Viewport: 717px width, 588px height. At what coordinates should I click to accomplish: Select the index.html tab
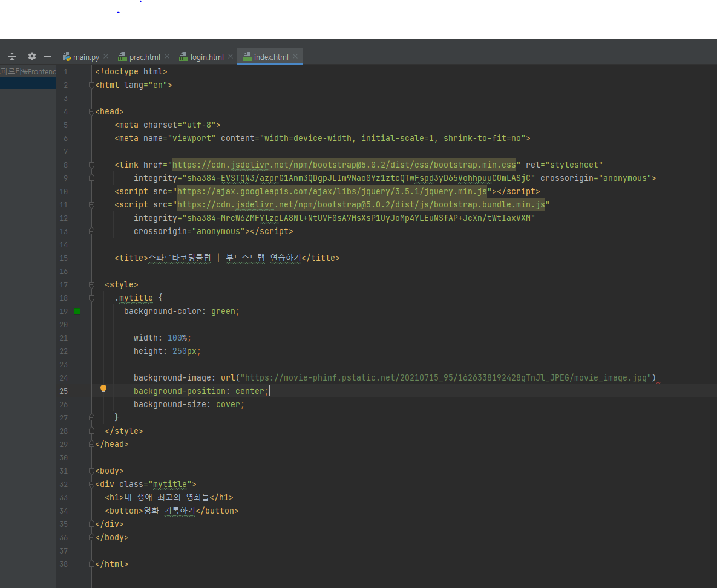coord(271,57)
